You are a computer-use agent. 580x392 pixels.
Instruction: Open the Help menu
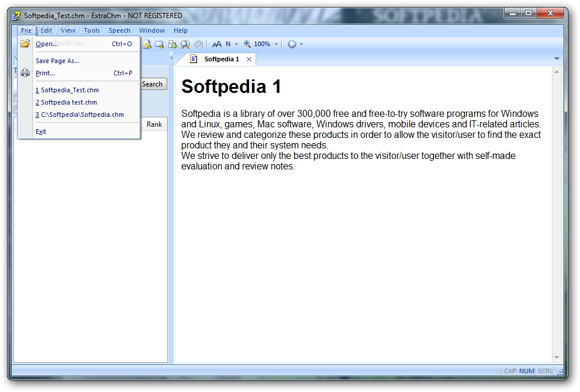point(181,30)
